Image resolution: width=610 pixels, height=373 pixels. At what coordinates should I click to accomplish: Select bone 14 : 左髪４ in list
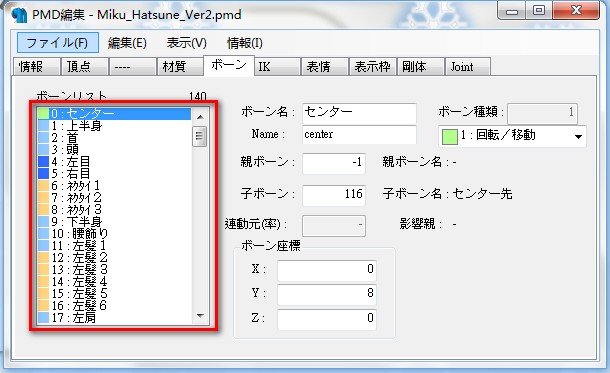pyautogui.click(x=114, y=282)
